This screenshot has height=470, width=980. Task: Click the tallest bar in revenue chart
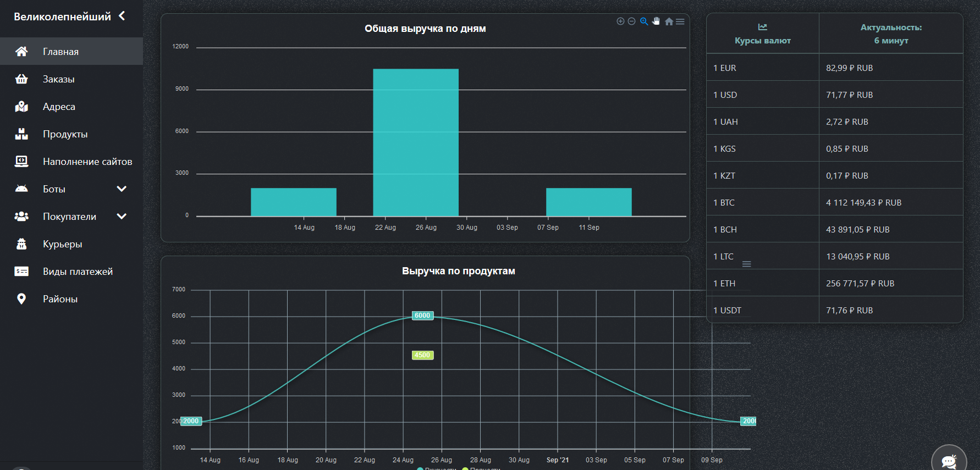pos(416,143)
